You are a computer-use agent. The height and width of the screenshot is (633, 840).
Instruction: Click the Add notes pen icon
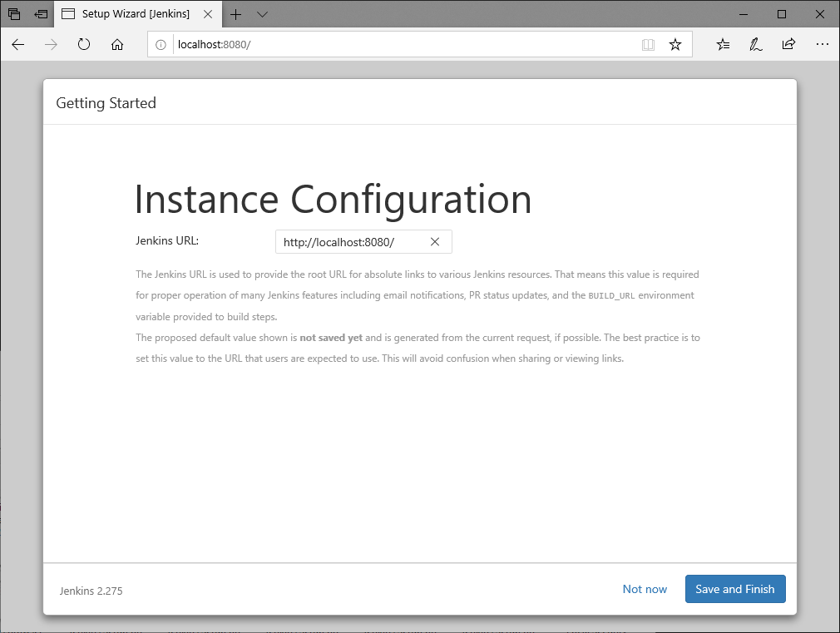pyautogui.click(x=755, y=44)
